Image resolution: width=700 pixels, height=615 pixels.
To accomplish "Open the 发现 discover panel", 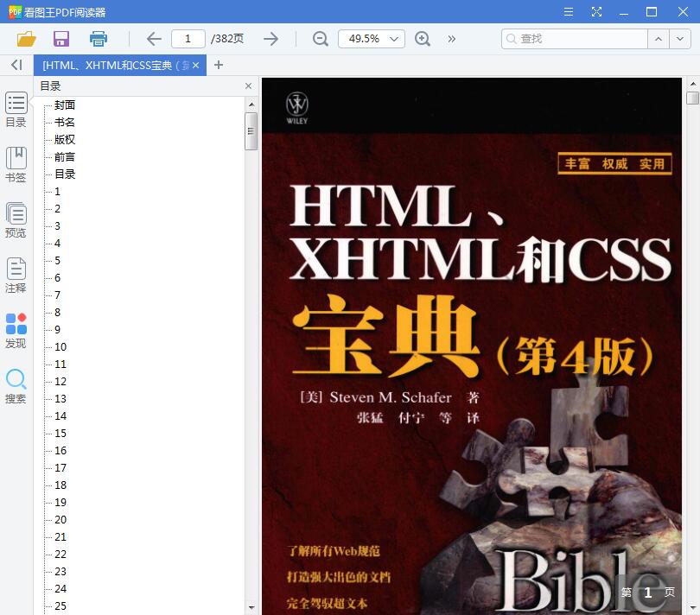I will (16, 329).
